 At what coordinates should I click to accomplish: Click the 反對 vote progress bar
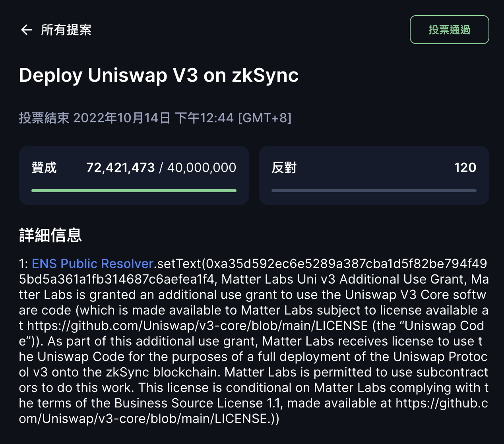point(374,191)
